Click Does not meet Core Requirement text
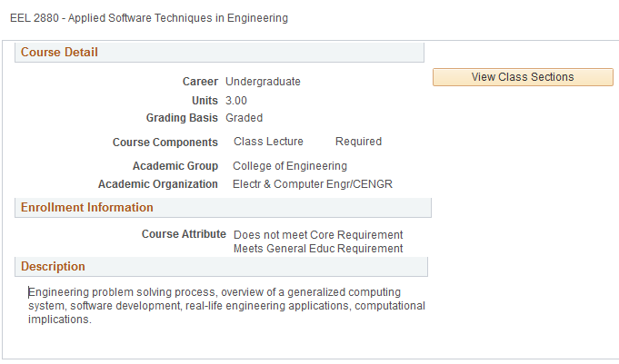 (x=318, y=235)
